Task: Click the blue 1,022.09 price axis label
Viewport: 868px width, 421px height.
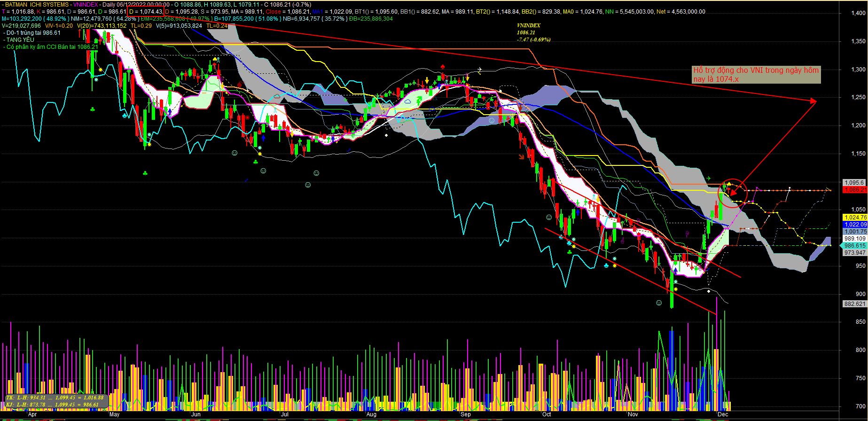Action: tap(855, 225)
